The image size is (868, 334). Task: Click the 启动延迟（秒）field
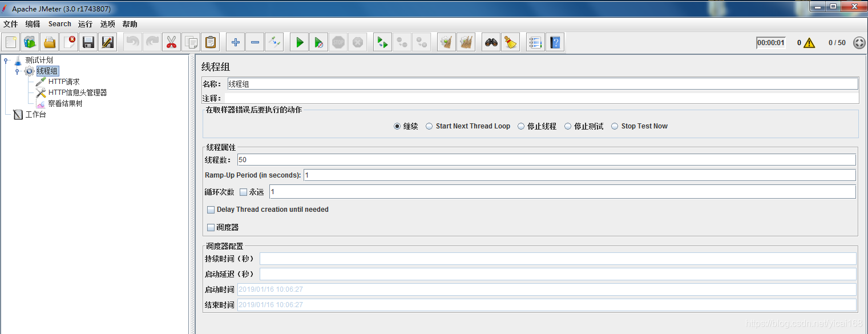pyautogui.click(x=558, y=274)
